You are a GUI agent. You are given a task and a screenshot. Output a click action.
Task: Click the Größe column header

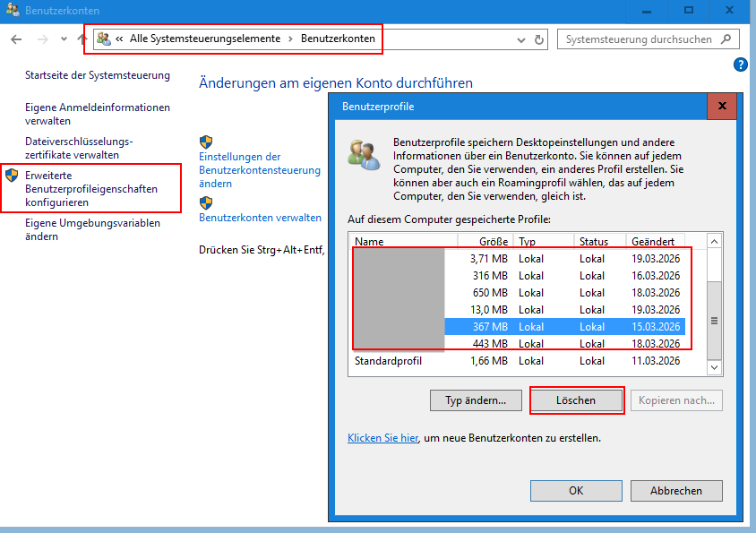(x=485, y=242)
